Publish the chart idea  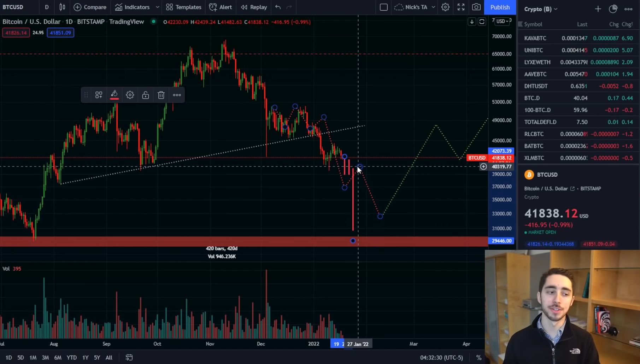[x=500, y=7]
